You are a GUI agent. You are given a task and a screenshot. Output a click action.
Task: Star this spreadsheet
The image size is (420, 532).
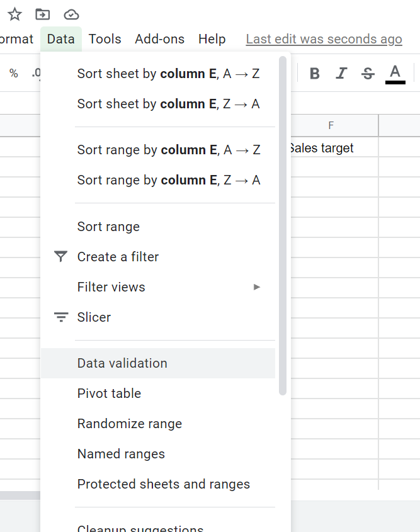tap(14, 14)
